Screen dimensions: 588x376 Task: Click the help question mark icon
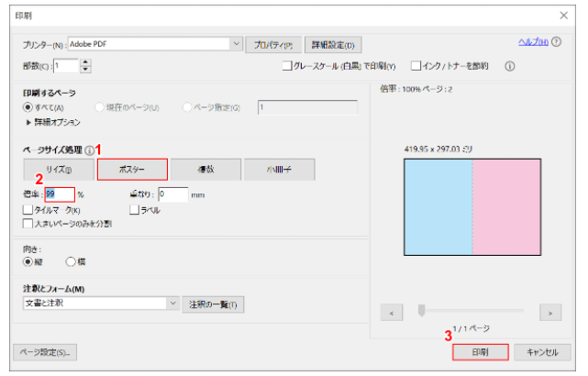pos(558,43)
